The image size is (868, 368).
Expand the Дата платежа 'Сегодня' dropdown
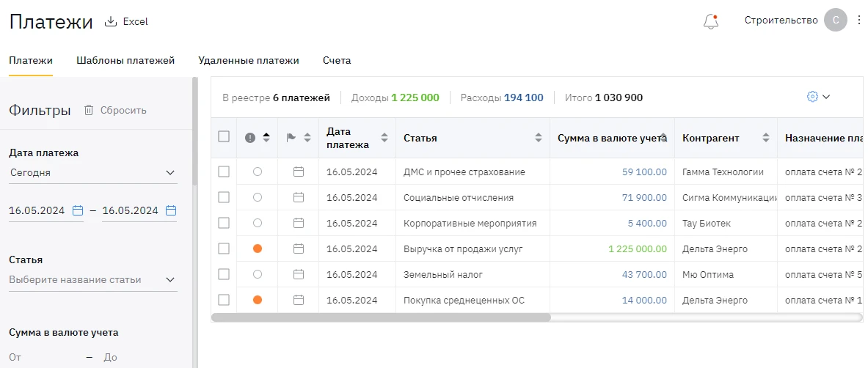(93, 173)
